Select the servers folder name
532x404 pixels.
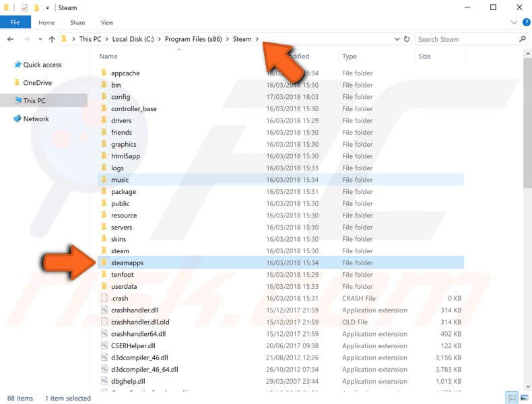[121, 228]
